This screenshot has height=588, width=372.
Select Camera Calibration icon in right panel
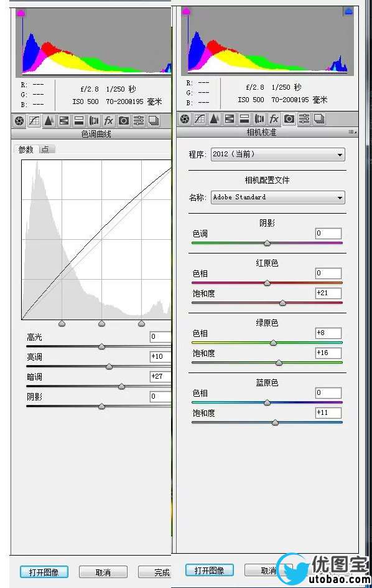coord(289,119)
